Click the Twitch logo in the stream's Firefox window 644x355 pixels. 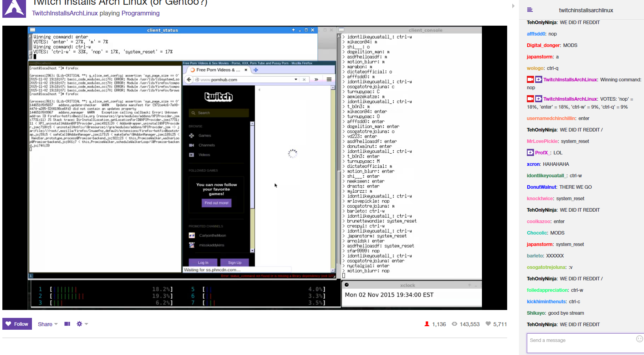[x=218, y=97]
